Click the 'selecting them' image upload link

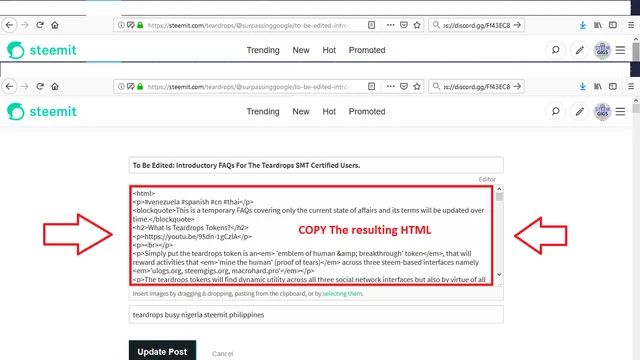(342, 293)
